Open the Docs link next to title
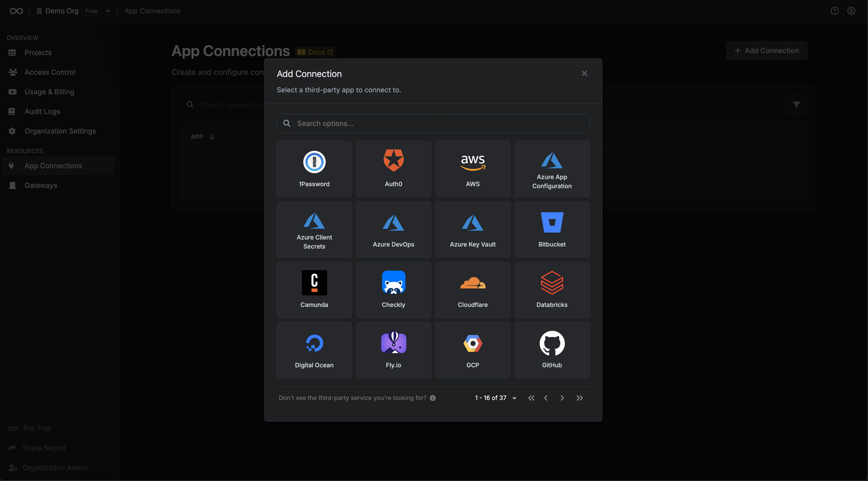 [x=315, y=52]
